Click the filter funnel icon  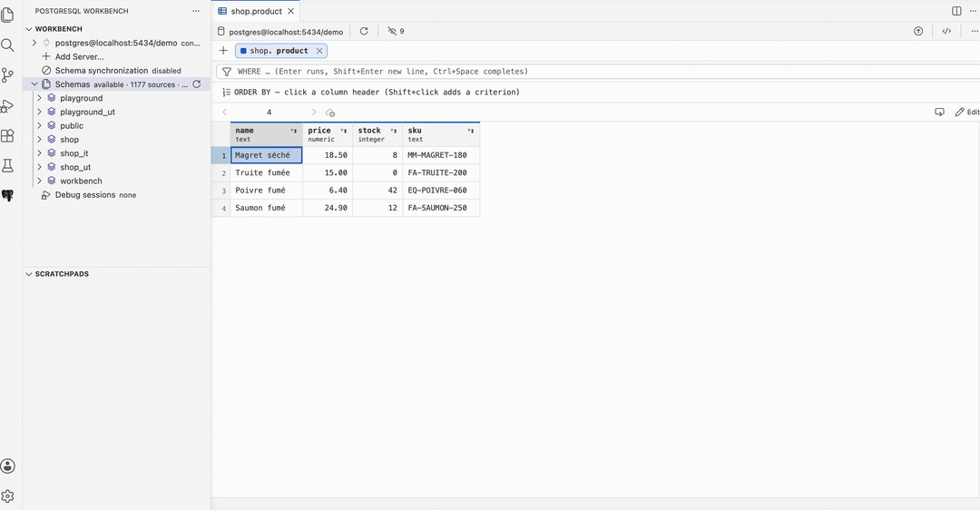click(227, 72)
